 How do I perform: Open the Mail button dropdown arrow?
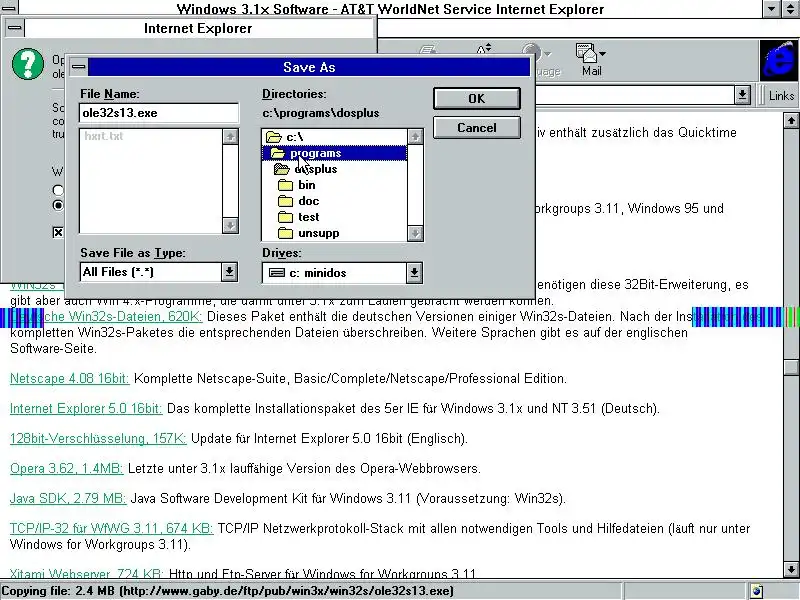point(603,54)
